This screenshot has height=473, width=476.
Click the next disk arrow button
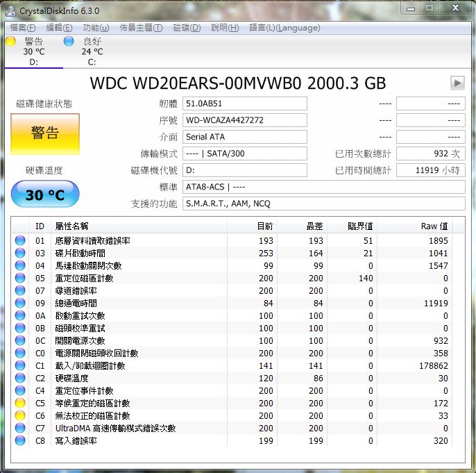(x=457, y=83)
